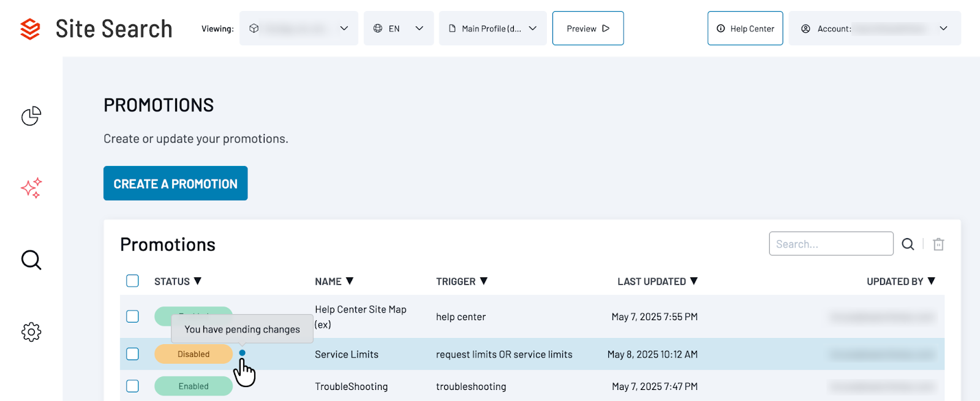Screen dimensions: 980x401
Task: Open the analytics pie chart sidebar icon
Action: pyautogui.click(x=31, y=116)
